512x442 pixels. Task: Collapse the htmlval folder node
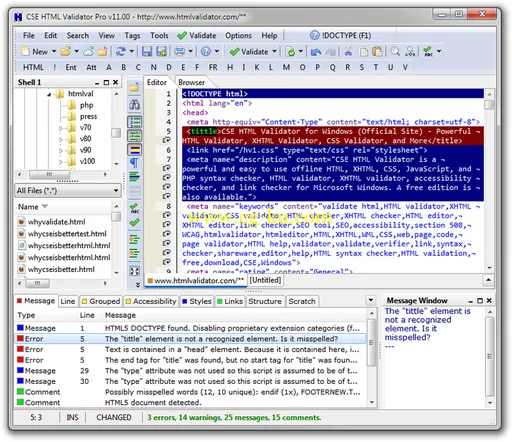coord(49,94)
